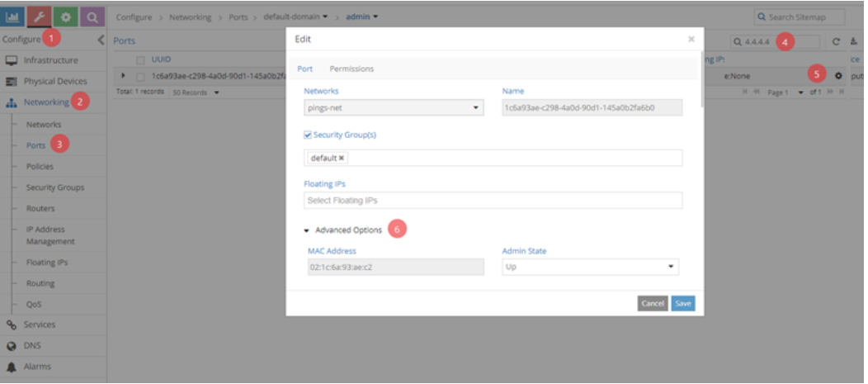
Task: Expand Networking section in sidebar
Action: click(46, 102)
